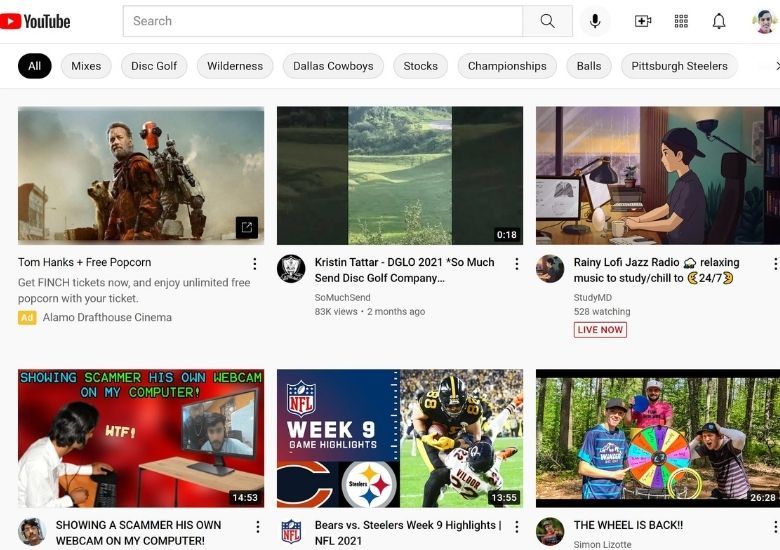The height and width of the screenshot is (550, 780).
Task: Click the StudyMD channel name
Action: (592, 297)
